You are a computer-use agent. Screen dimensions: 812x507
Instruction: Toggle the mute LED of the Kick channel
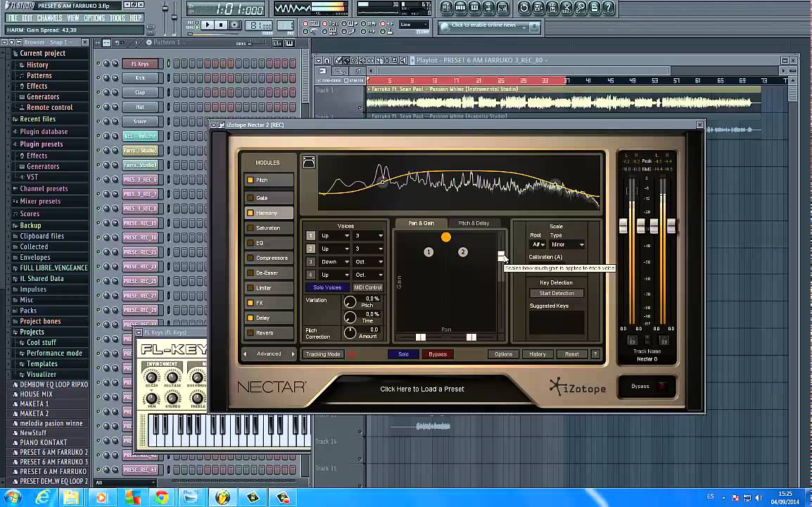pos(99,78)
